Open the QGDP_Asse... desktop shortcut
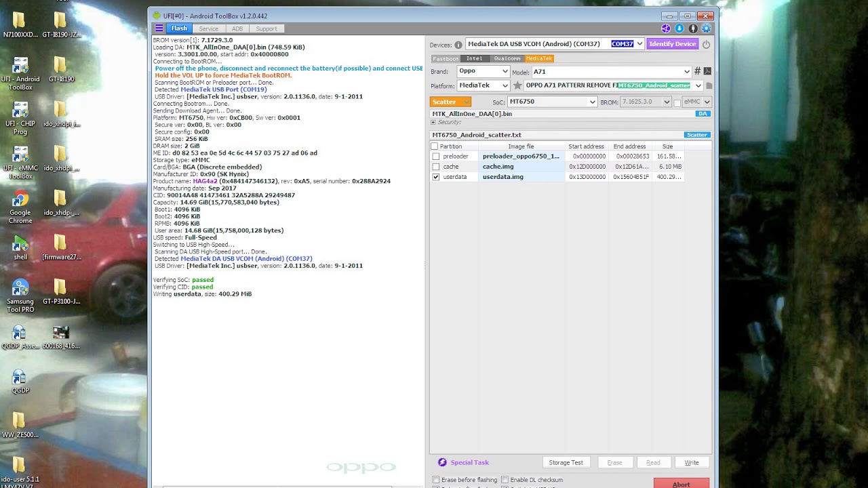 pos(20,337)
